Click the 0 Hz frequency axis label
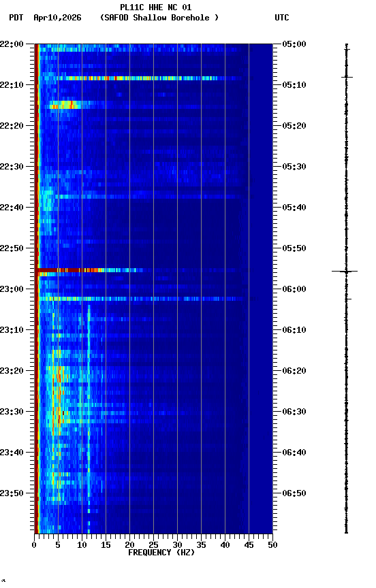Screen dimensions: 376x588 tap(34, 545)
